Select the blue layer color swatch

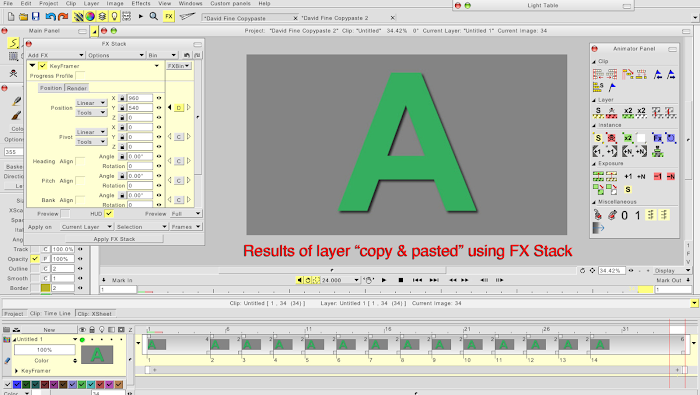[x=17, y=384]
